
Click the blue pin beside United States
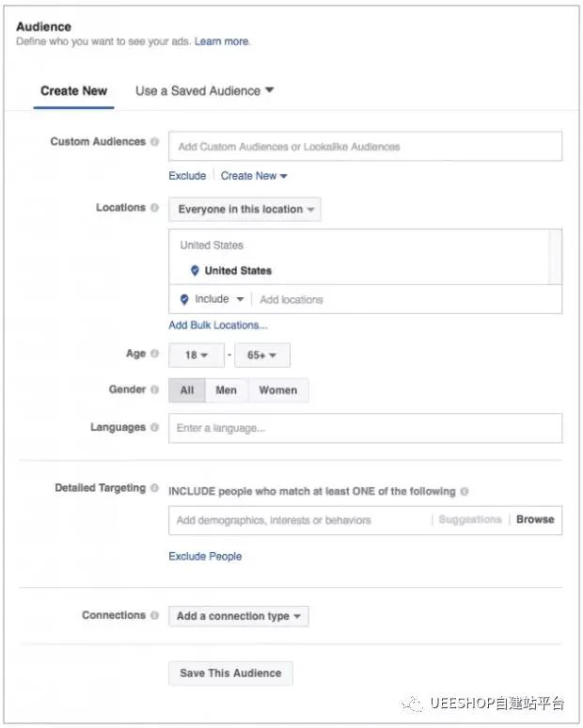point(195,271)
